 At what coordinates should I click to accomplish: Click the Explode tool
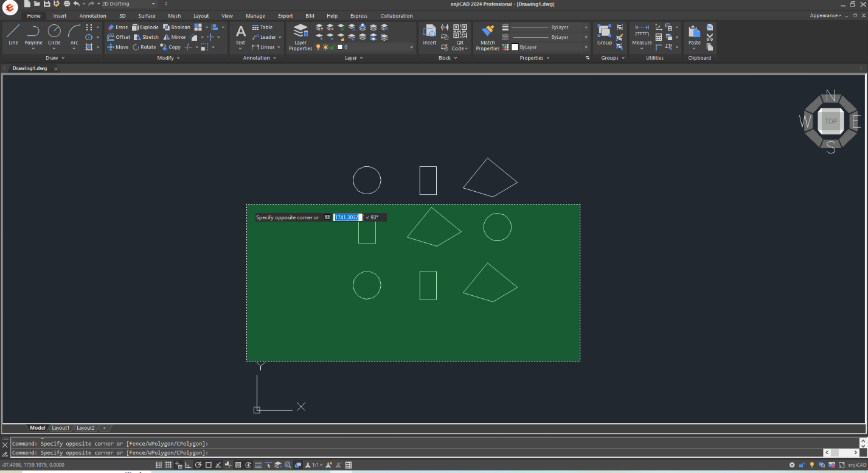coord(145,27)
